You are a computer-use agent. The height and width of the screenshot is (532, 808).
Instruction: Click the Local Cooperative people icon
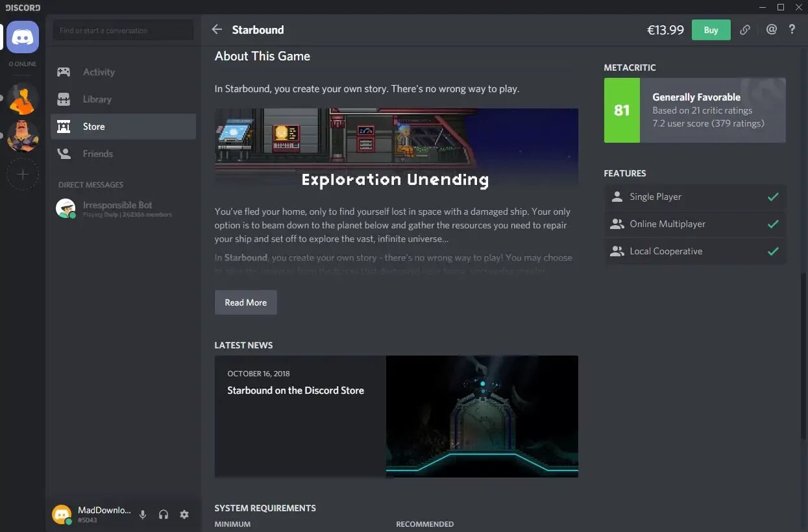(617, 251)
